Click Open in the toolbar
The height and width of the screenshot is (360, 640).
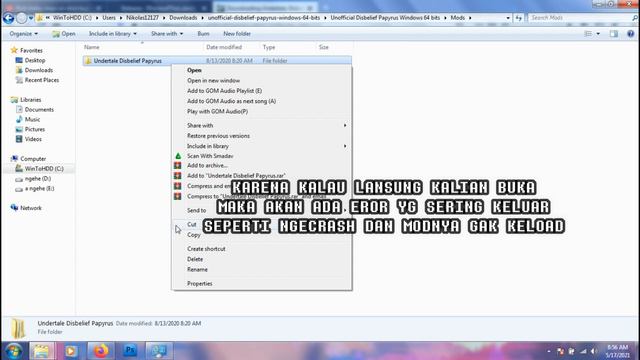[x=64, y=34]
